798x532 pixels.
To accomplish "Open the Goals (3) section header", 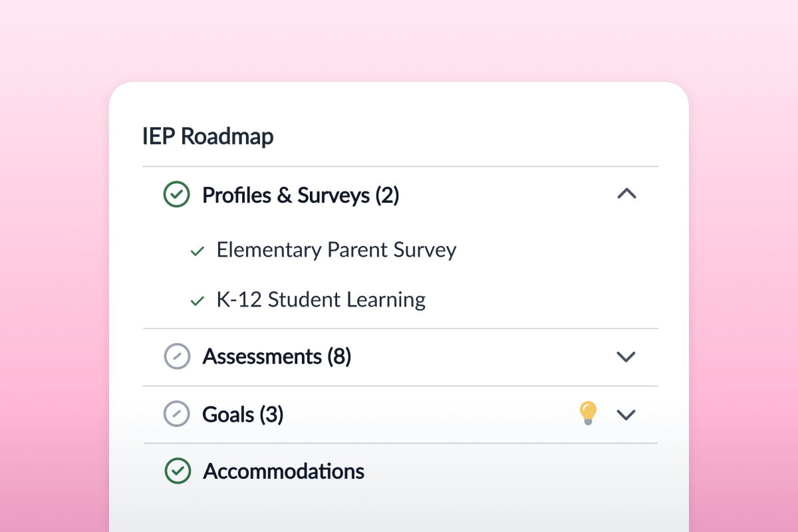I will pyautogui.click(x=242, y=414).
